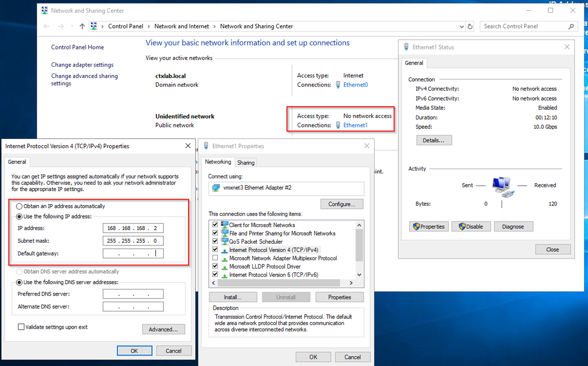The width and height of the screenshot is (588, 366).
Task: Click the search magnifier icon
Action: (x=571, y=26)
